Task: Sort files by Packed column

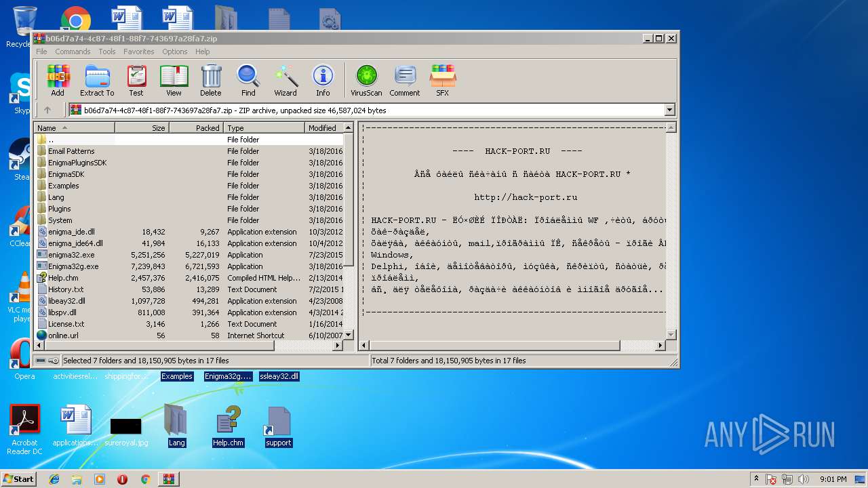Action: 196,127
